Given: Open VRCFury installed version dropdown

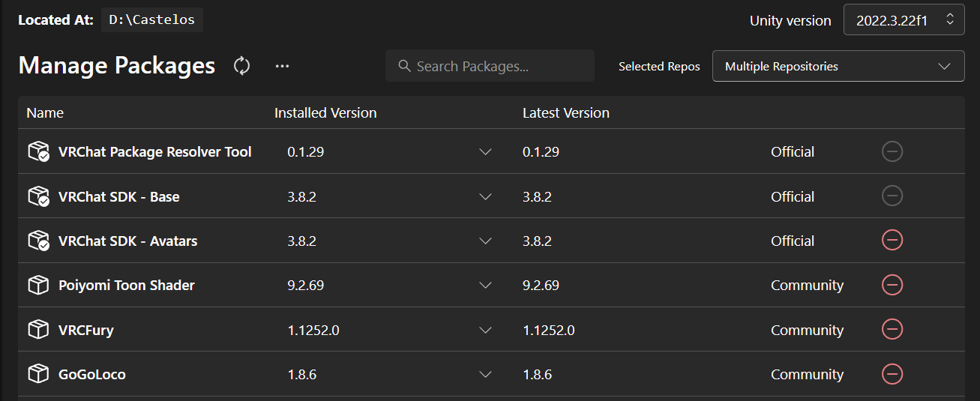Looking at the screenshot, I should pos(485,330).
